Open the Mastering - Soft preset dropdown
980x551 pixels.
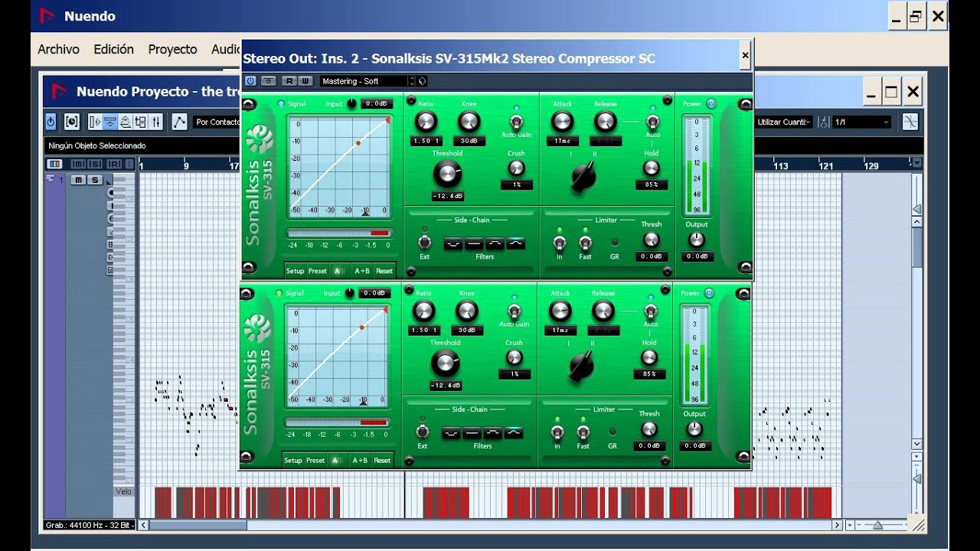(364, 81)
